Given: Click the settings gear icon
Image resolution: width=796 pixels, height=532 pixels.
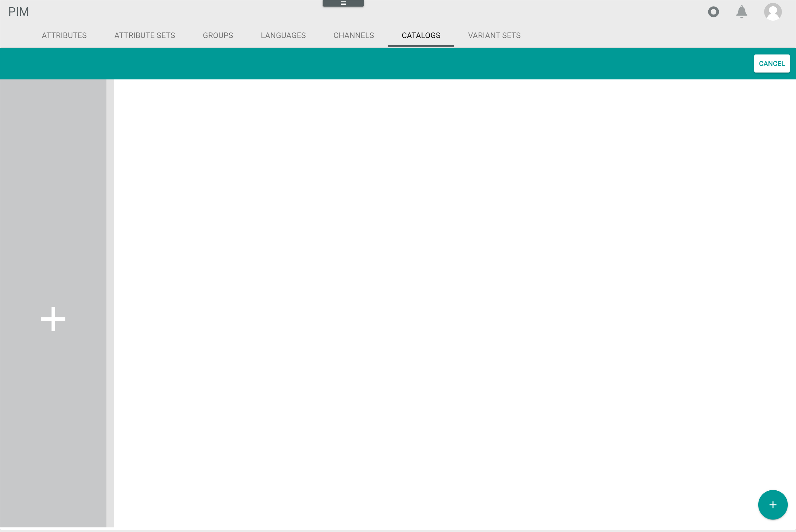Looking at the screenshot, I should coord(713,12).
